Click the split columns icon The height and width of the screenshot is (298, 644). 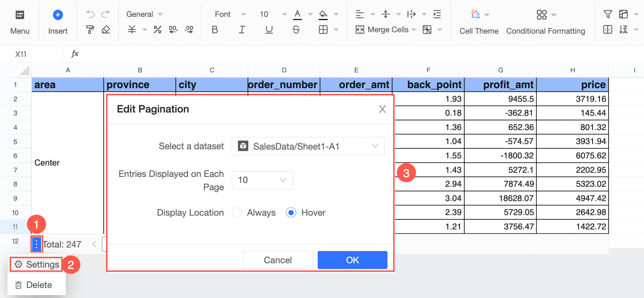click(608, 29)
